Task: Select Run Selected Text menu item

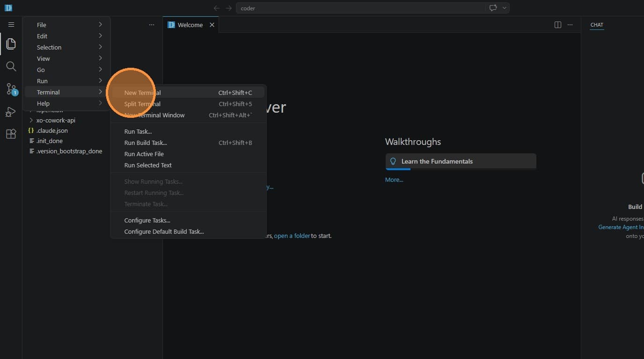Action: (188, 165)
